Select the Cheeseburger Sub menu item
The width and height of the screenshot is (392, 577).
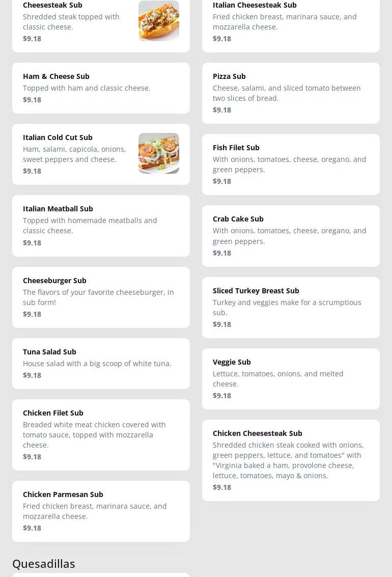[x=101, y=297]
